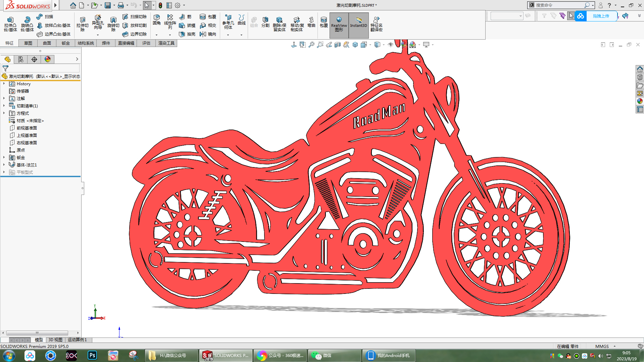Viewport: 644px width, 362px height.
Task: Open the Hole Wizard (异型孔向导) dropdown arrow
Action: (x=98, y=35)
